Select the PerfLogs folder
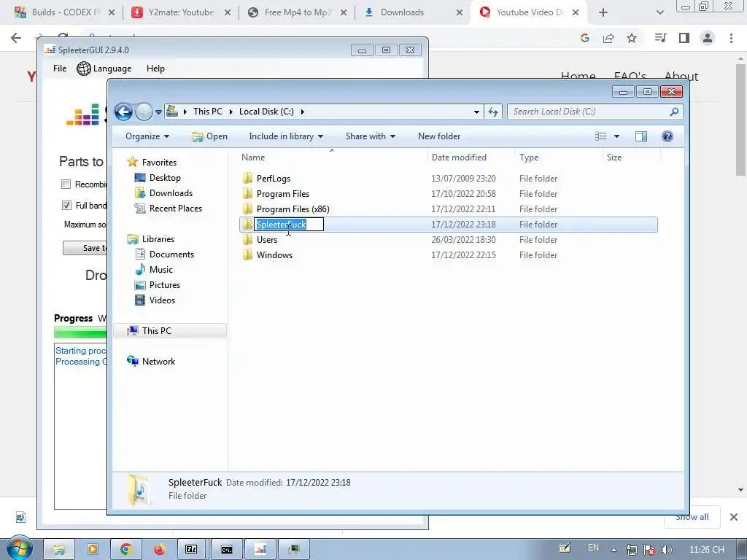 273,179
